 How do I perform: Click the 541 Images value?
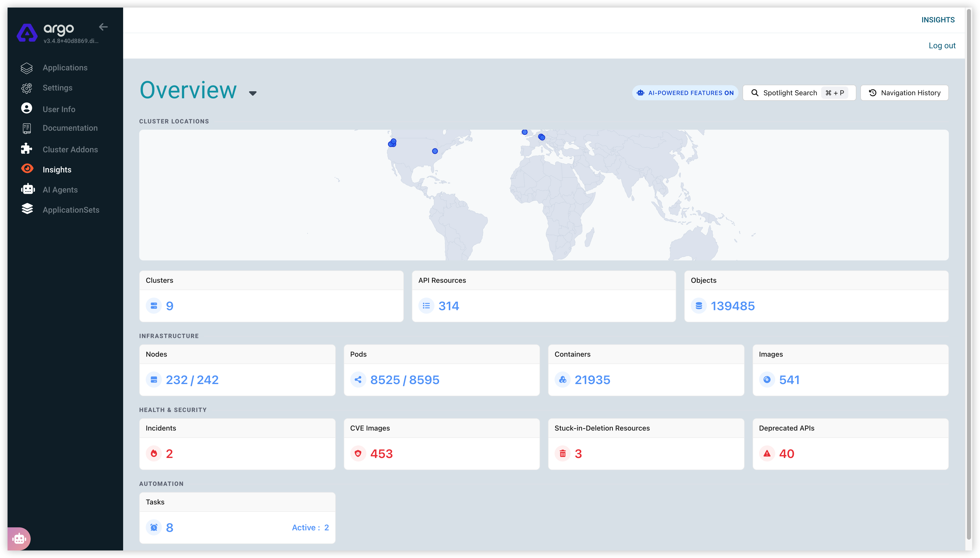click(x=789, y=380)
